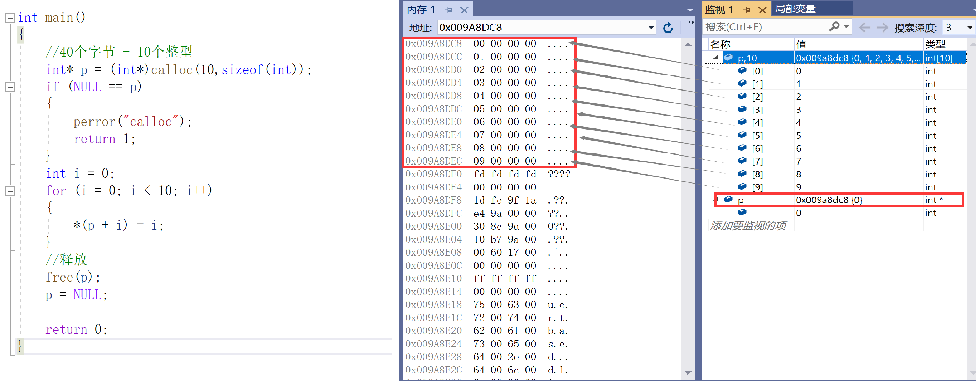Refresh the memory view
The width and height of the screenshot is (980, 386).
[x=668, y=28]
